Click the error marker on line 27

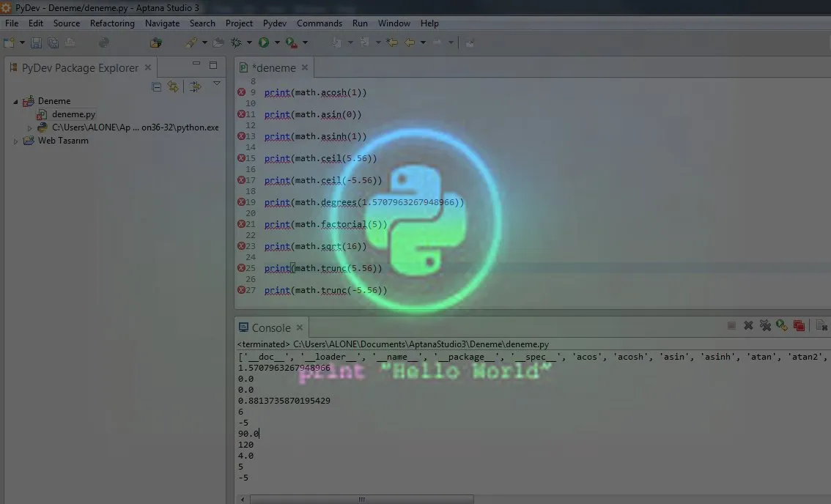coord(241,290)
